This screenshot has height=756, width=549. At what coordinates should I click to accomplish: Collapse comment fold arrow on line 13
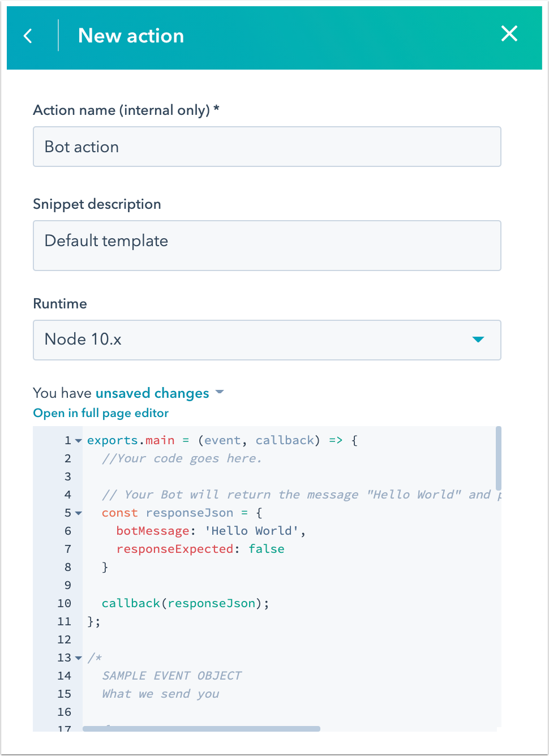[x=79, y=658]
